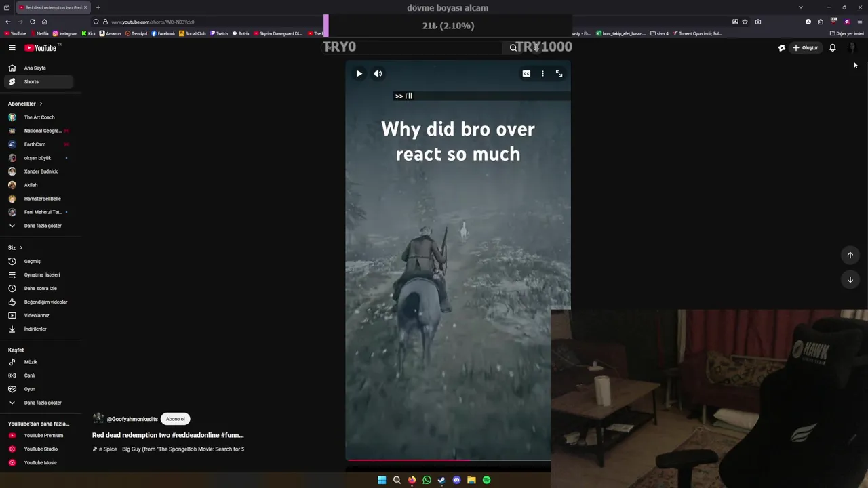Open the browser extensions puzzle icon

(x=821, y=22)
